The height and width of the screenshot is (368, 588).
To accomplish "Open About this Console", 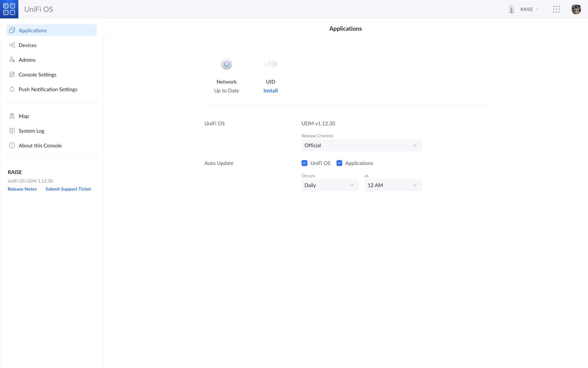I will pos(51,146).
